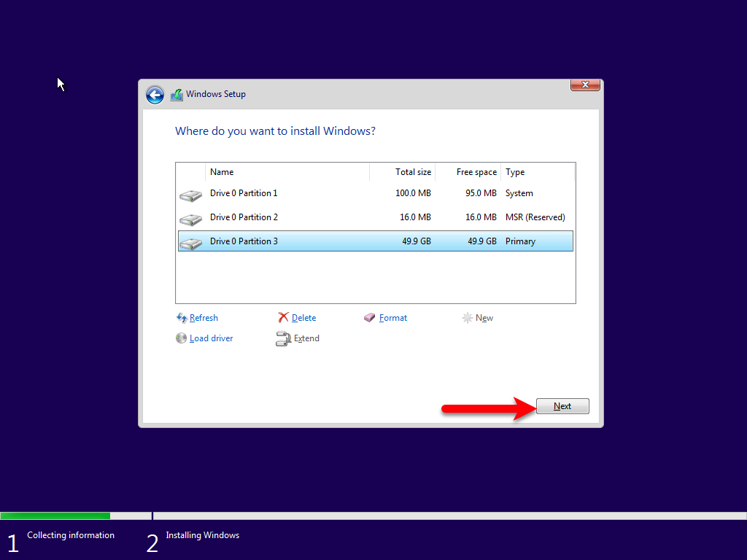Click the Primary type cell
747x560 pixels.
pyautogui.click(x=520, y=241)
